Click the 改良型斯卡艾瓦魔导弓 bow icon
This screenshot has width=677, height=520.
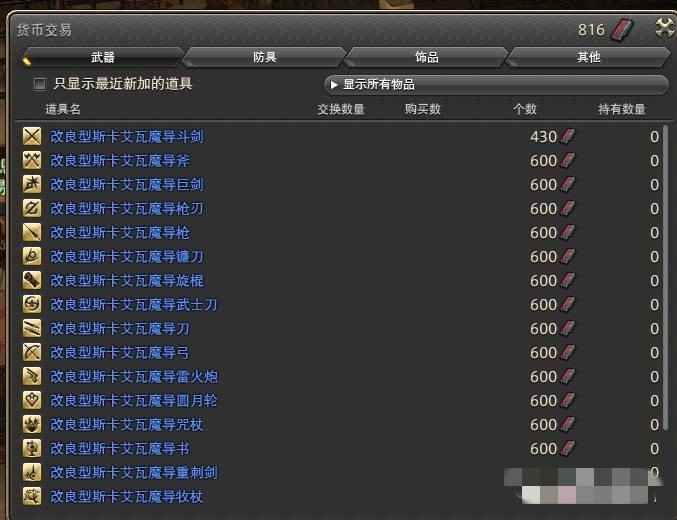point(32,352)
